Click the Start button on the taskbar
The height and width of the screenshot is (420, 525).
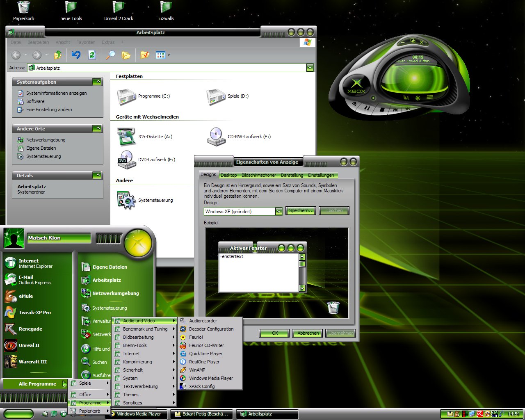[18, 414]
